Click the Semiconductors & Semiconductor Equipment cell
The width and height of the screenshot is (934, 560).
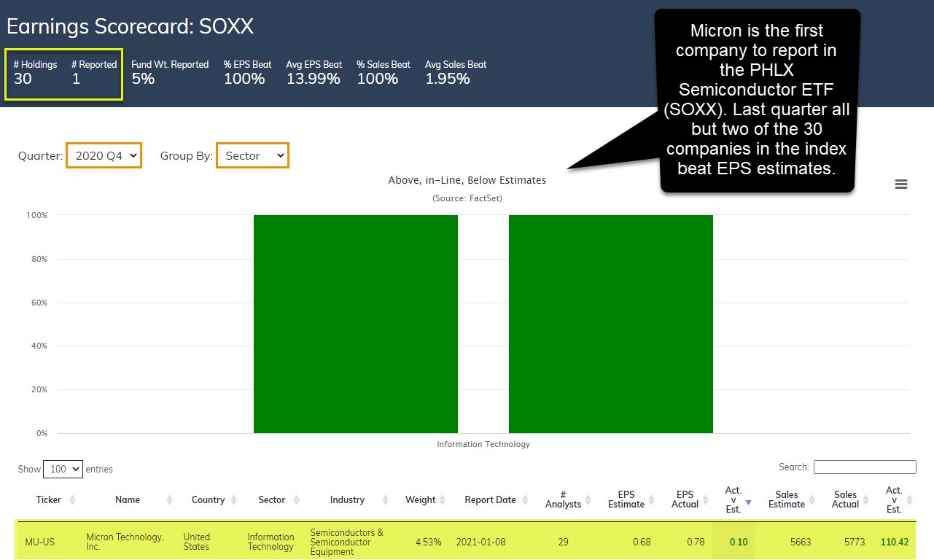tap(347, 542)
